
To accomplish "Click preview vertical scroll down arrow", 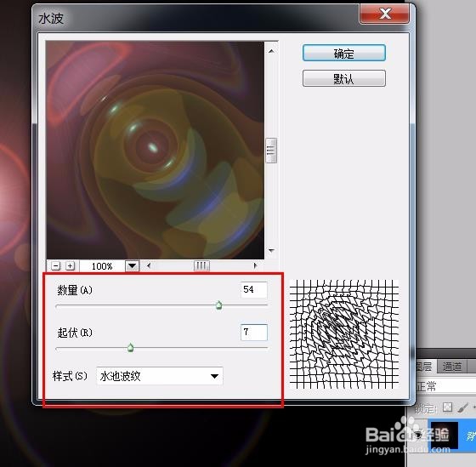I will pos(271,251).
